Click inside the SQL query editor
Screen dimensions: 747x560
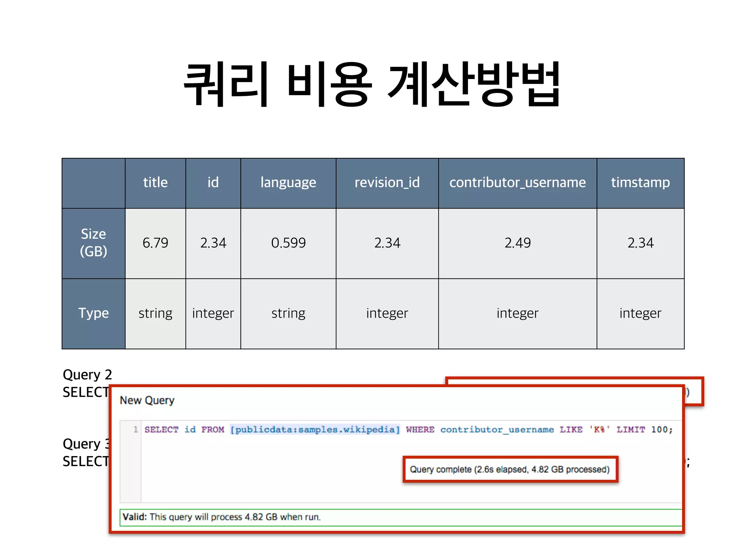tap(401, 462)
